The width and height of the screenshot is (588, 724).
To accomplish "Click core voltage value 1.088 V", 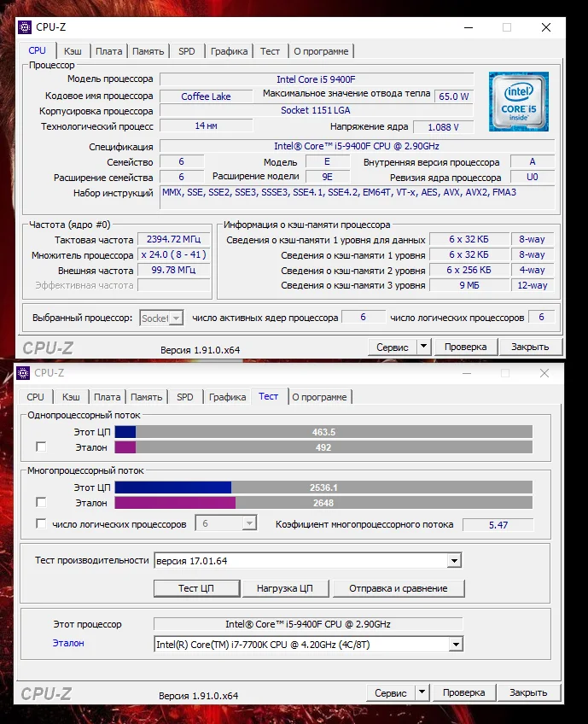I will click(443, 127).
